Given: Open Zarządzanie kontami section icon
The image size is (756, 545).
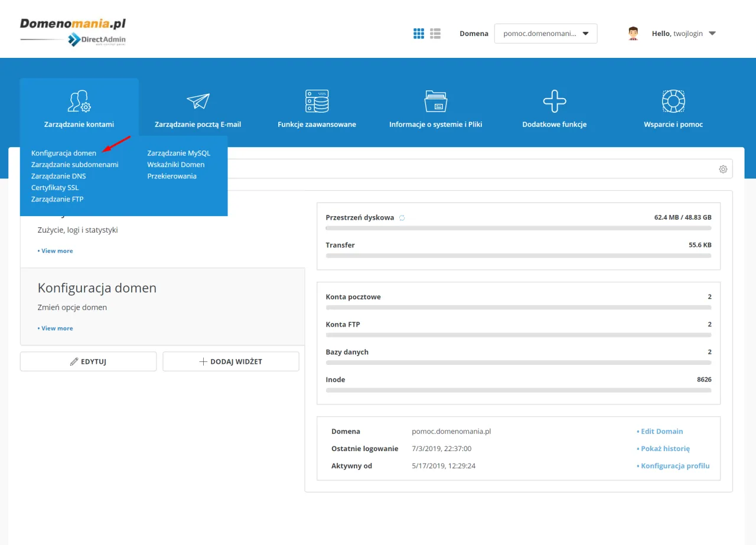Looking at the screenshot, I should pos(79,100).
